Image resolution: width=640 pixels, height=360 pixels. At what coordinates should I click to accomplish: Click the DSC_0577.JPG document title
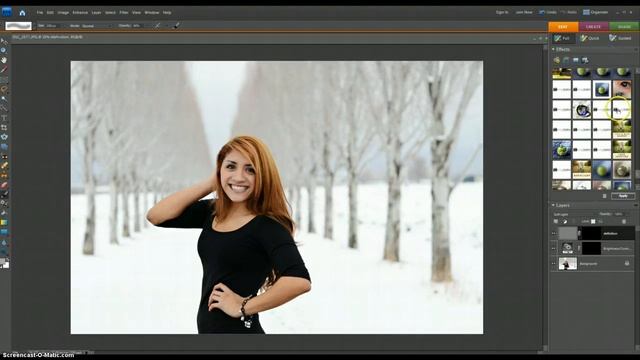click(x=47, y=37)
